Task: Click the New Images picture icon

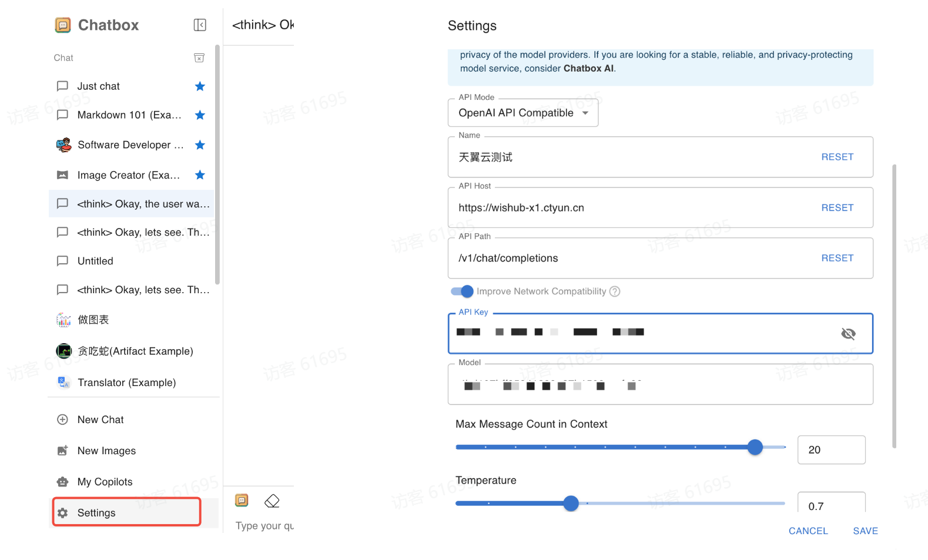Action: click(62, 451)
